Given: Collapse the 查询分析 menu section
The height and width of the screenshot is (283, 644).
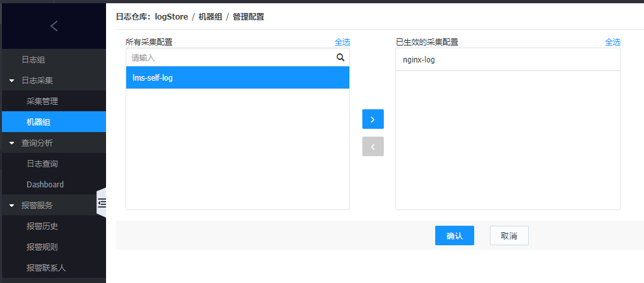Looking at the screenshot, I should pos(12,143).
